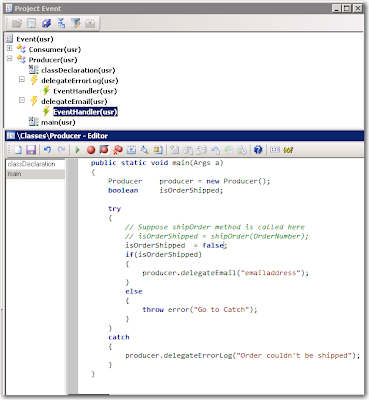Maximize the Project Event window
The image size is (369, 400).
347,8
